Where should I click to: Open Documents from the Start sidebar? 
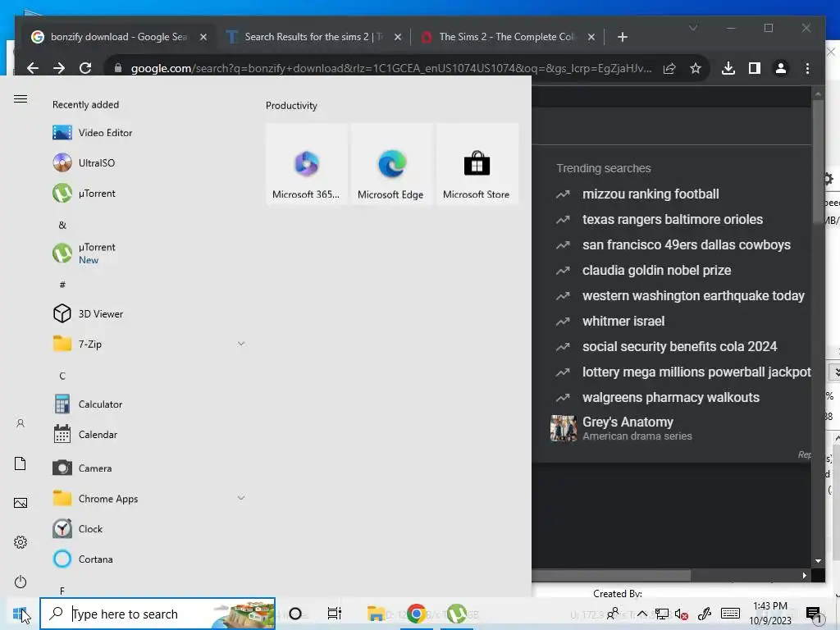(21, 463)
